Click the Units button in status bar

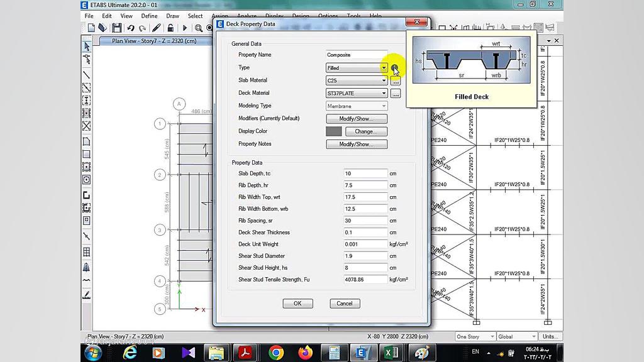click(x=550, y=337)
